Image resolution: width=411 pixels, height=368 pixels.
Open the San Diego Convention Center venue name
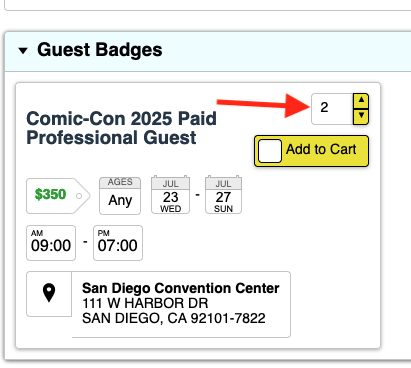[181, 288]
